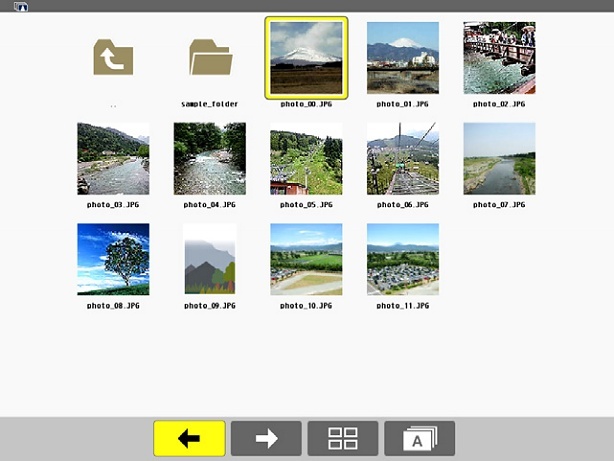614x461 pixels.
Task: Select the photo_11.JPG thumbnail
Action: pyautogui.click(x=403, y=259)
